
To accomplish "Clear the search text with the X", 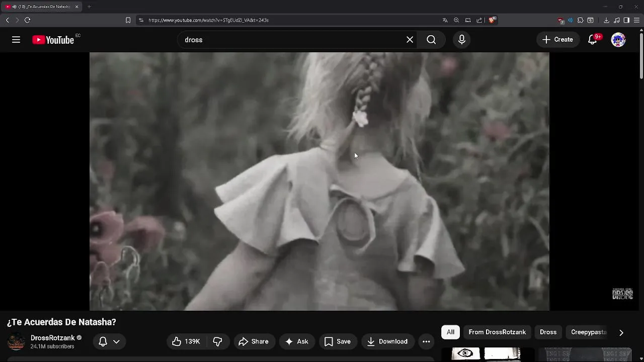I will tap(410, 40).
